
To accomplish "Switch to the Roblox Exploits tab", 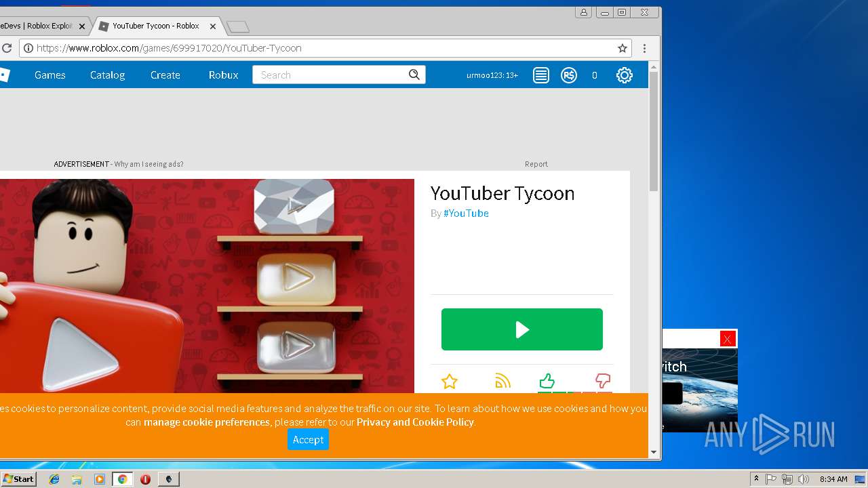I will click(37, 26).
